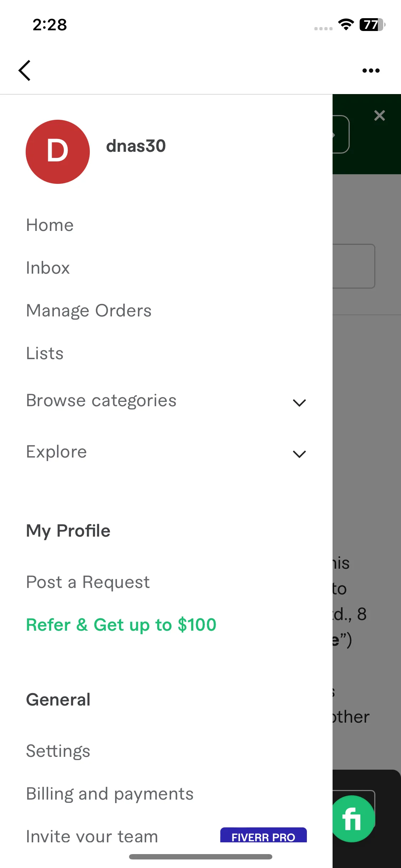Viewport: 401px width, 868px height.
Task: Go to Home in the menu
Action: pos(50,225)
